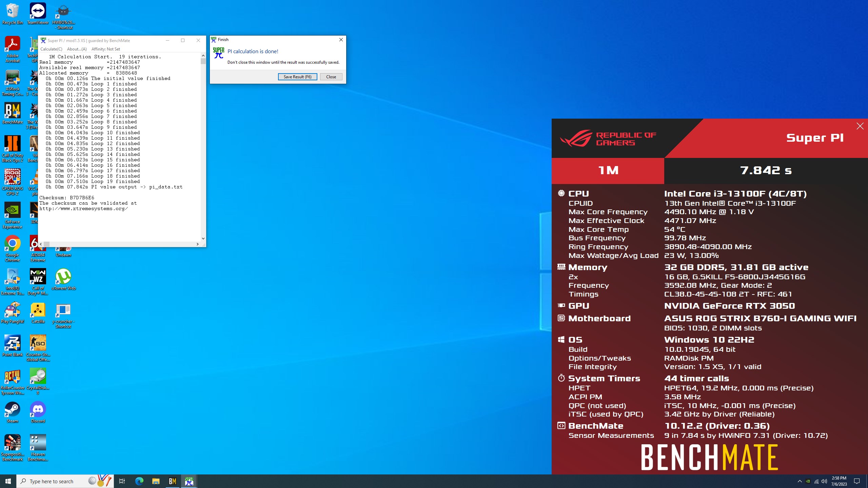Click Affinity: Not Set menu item

pyautogui.click(x=106, y=49)
